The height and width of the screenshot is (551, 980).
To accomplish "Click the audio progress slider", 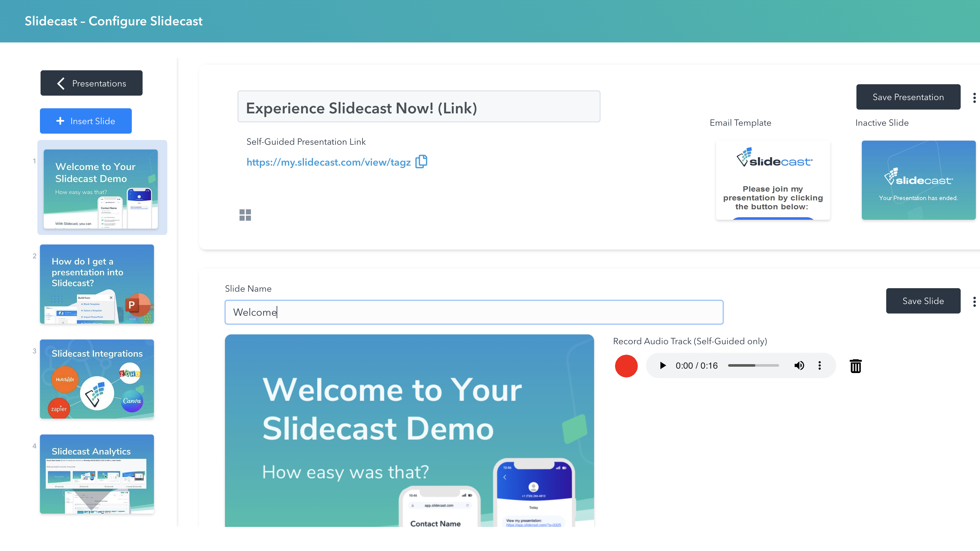I will click(x=753, y=365).
